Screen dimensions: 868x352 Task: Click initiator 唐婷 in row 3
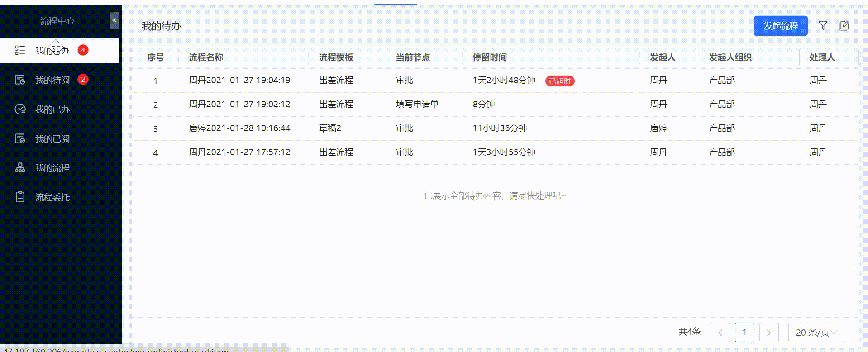pyautogui.click(x=658, y=128)
